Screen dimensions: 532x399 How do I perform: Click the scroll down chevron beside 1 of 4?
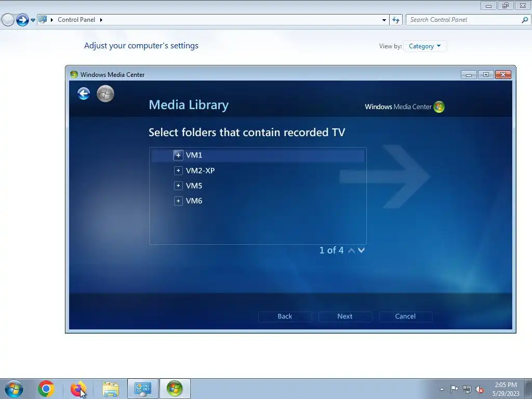pyautogui.click(x=362, y=250)
